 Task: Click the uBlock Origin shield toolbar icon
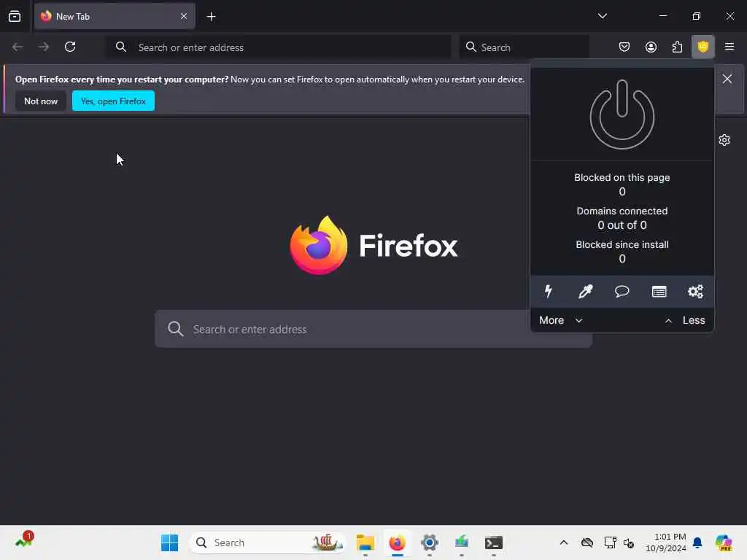point(703,47)
